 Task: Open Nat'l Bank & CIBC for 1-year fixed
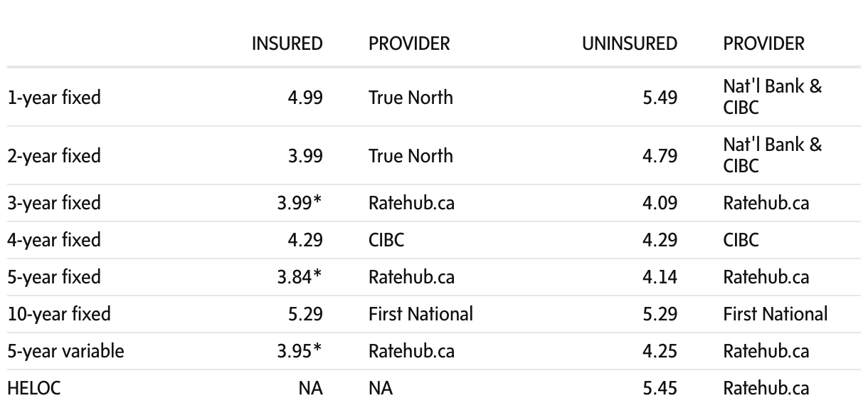point(772,97)
